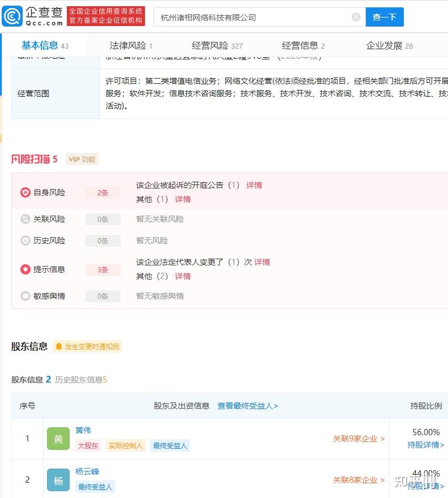Click the 查一下 search button
Viewport: 448px width, 498px height.
click(385, 17)
